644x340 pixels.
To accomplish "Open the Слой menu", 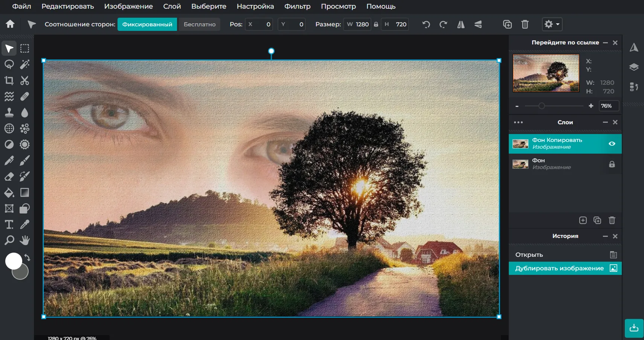I will pos(172,6).
